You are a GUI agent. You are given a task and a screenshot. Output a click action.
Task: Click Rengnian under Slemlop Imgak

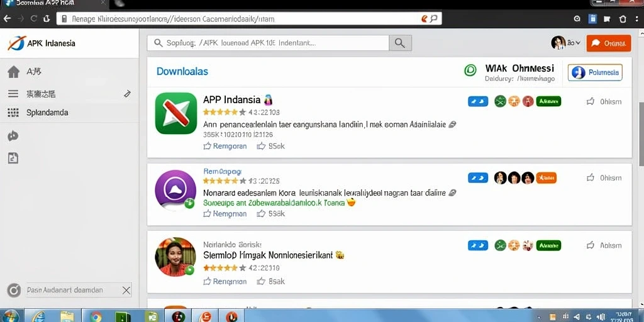point(225,281)
